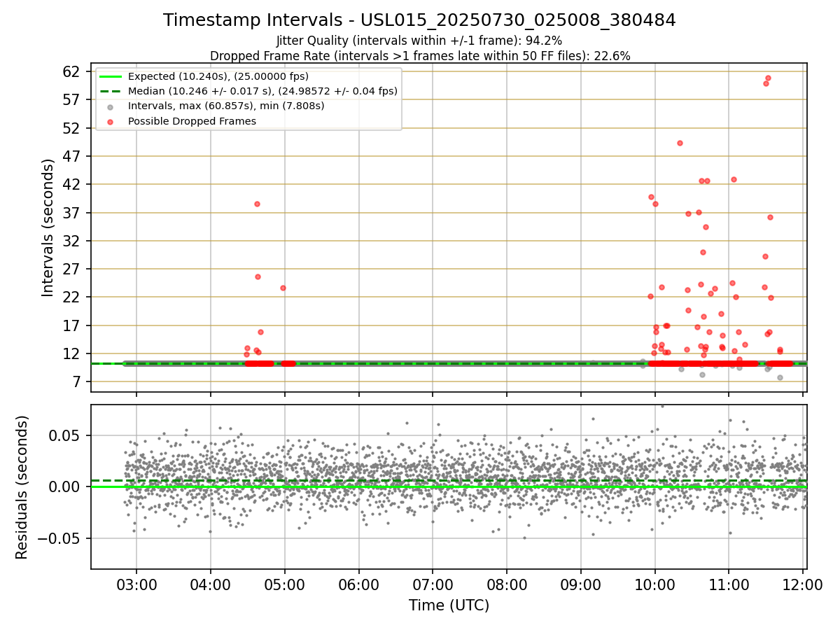Click the lone red point near 49 seconds
Screen dimensions: 840x630
point(680,143)
